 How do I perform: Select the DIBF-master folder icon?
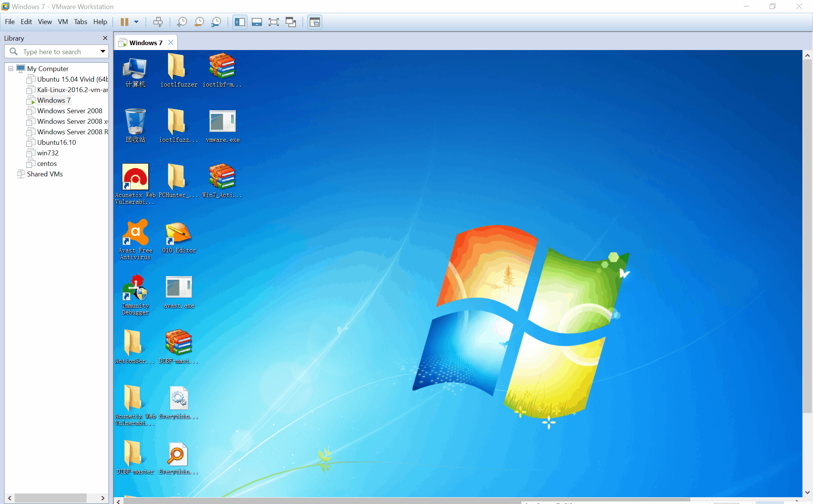tap(135, 457)
